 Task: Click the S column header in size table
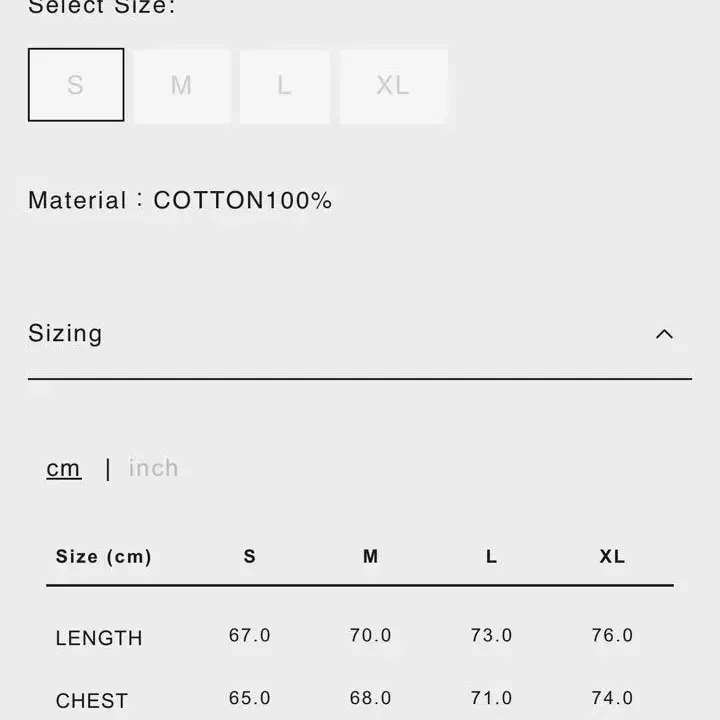(x=250, y=557)
